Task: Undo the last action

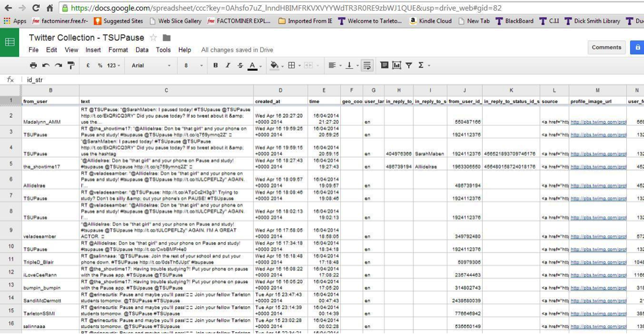Action: click(46, 65)
